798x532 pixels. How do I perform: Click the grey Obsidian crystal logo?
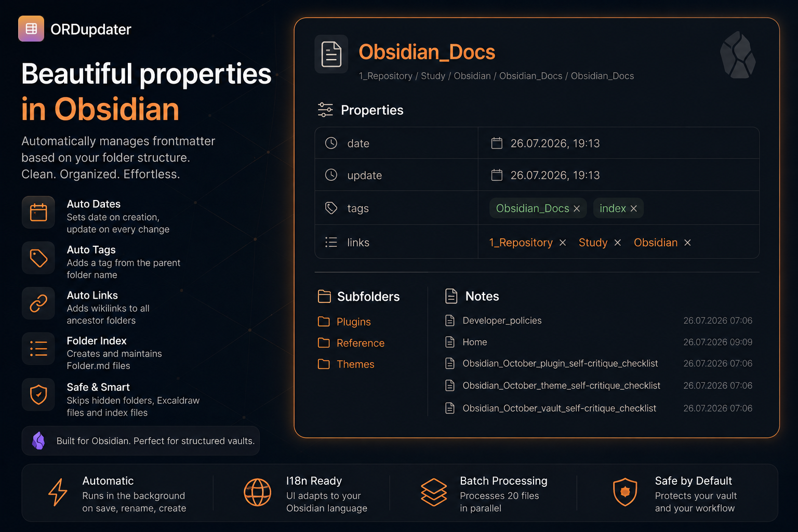738,55
